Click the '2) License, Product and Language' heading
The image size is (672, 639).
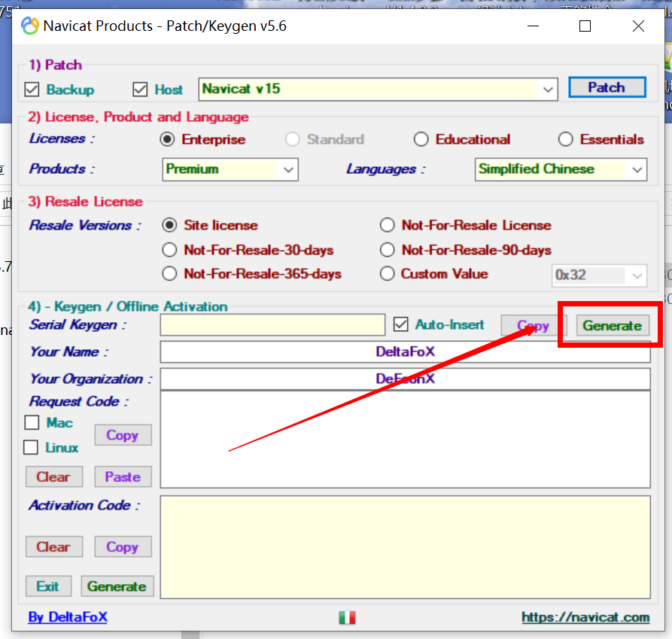coord(138,117)
